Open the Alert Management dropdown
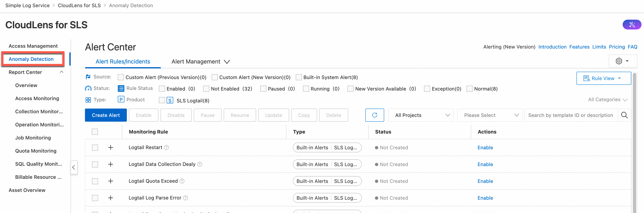Screen dimensions: 644x213 tap(201, 62)
